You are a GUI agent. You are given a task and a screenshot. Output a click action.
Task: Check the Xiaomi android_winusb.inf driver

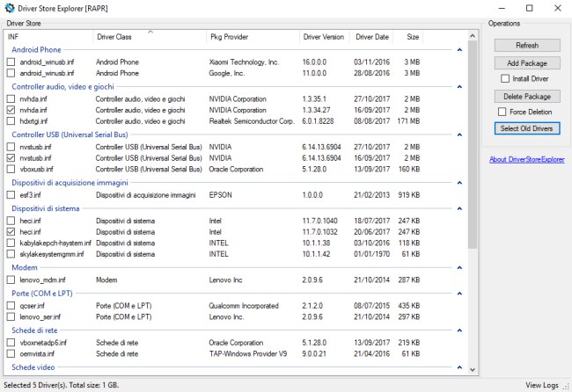click(x=11, y=62)
